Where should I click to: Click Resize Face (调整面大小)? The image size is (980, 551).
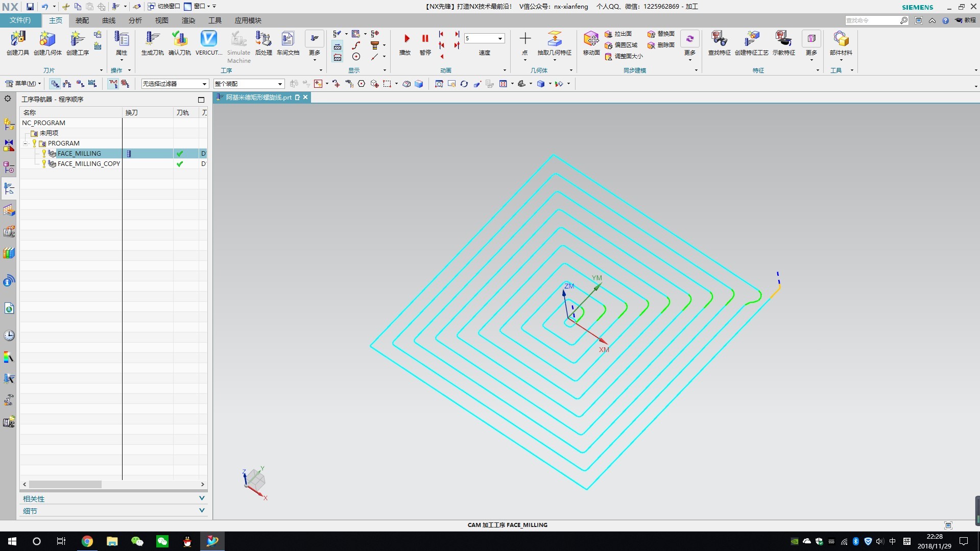[x=624, y=56]
